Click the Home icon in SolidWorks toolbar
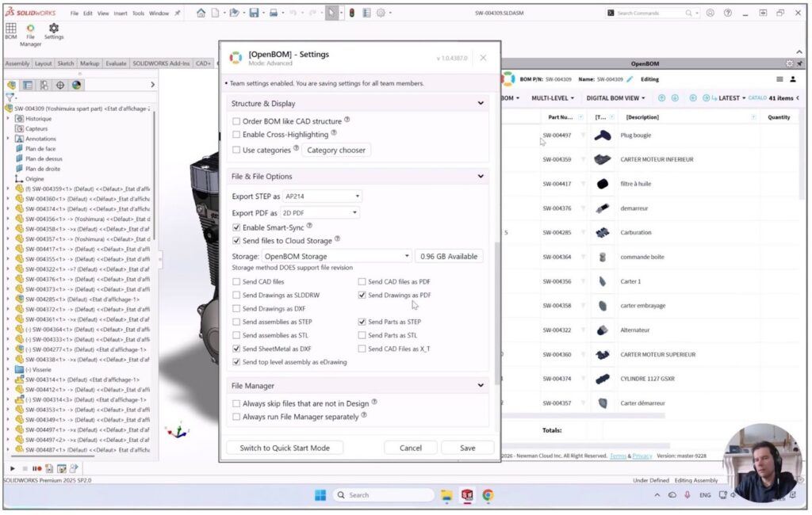Image resolution: width=812 pixels, height=515 pixels. [201, 13]
